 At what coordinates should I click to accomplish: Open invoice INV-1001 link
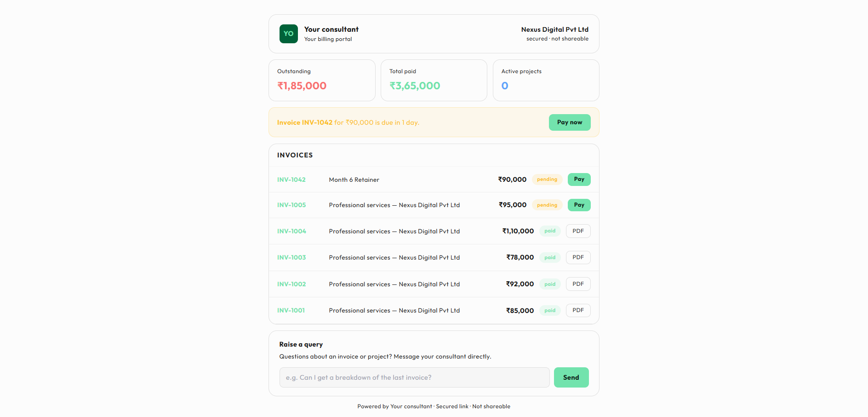291,310
